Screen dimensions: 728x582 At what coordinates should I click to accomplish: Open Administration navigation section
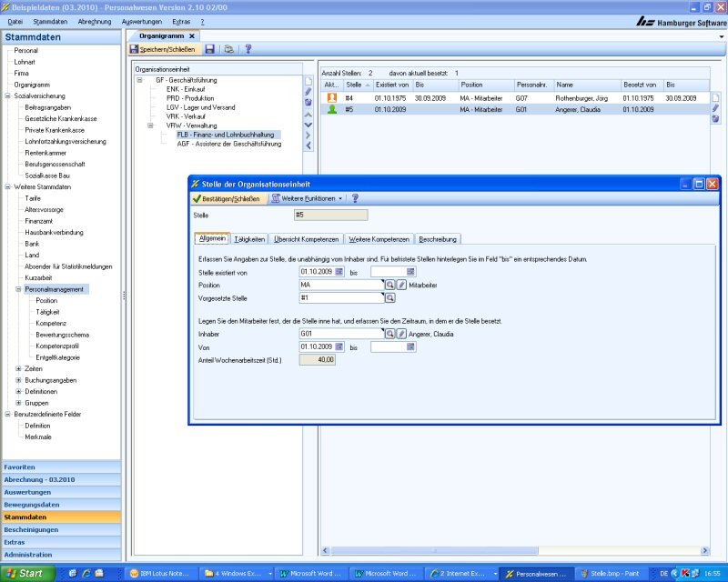coord(61,555)
